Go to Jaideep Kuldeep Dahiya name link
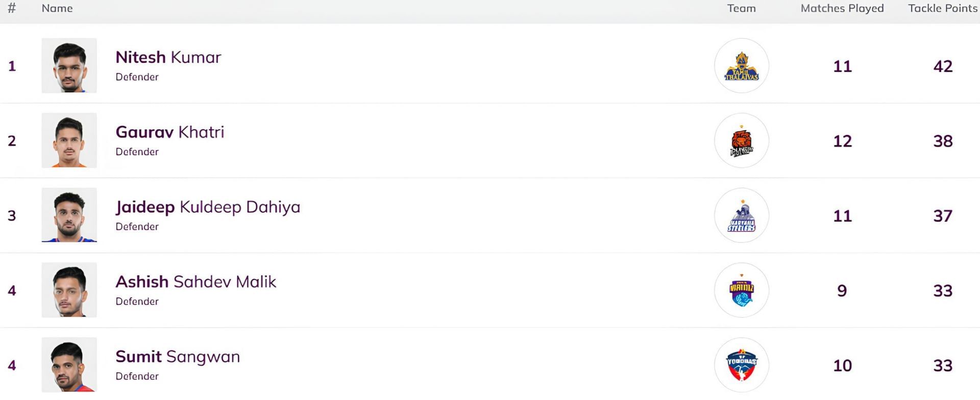This screenshot has height=400, width=980. (x=208, y=207)
